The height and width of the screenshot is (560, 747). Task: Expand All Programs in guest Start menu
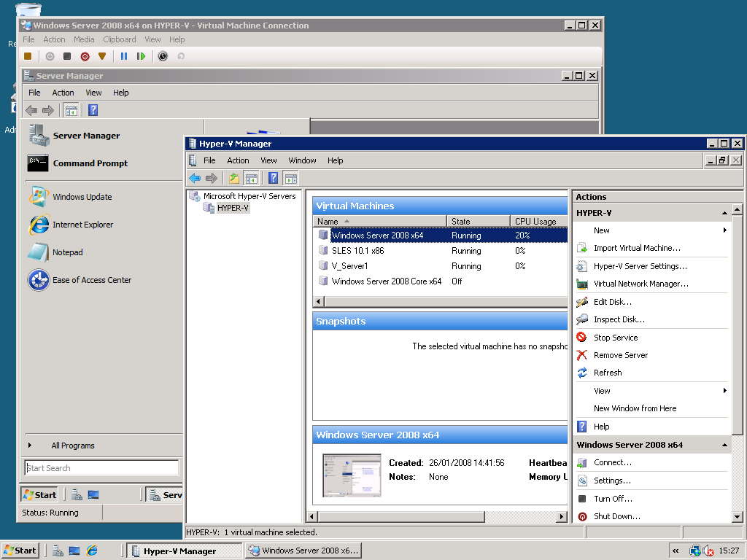coord(73,446)
